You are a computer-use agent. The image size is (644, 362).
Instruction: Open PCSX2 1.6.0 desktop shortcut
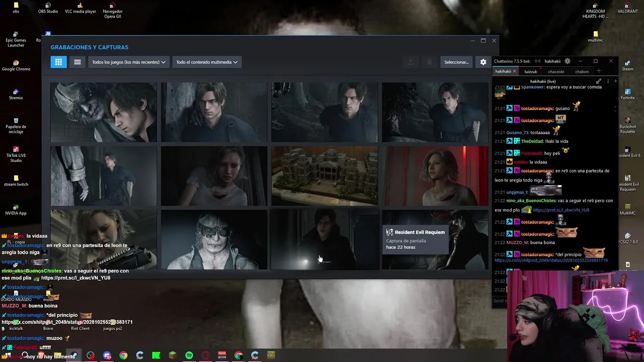point(628,238)
